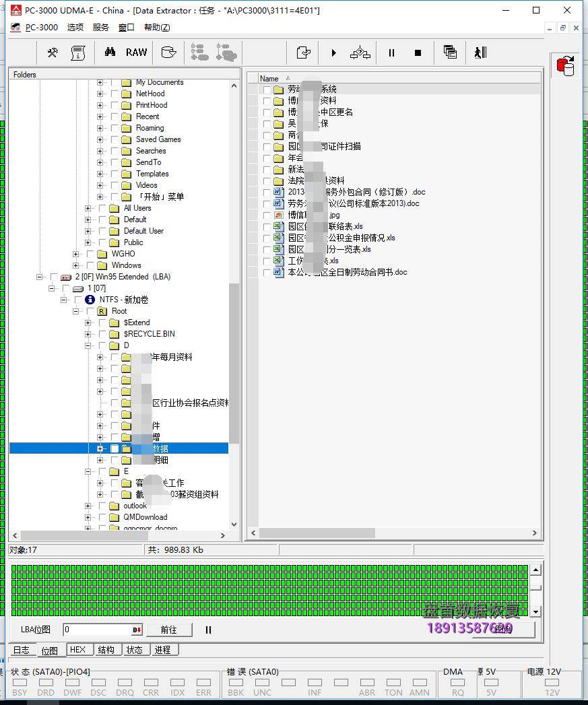Switch to the 状态 tab
The height and width of the screenshot is (705, 588).
pos(134,650)
